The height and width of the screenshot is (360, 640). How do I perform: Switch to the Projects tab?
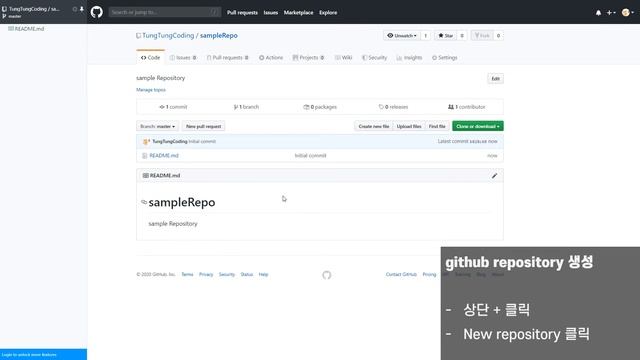[309, 58]
